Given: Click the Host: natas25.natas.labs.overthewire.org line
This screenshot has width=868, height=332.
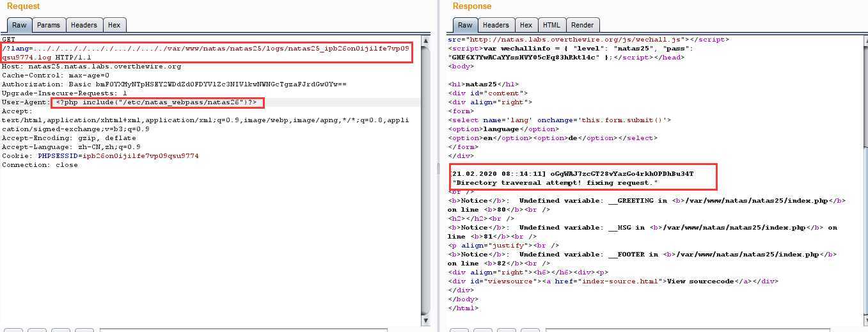Looking at the screenshot, I should (x=91, y=67).
